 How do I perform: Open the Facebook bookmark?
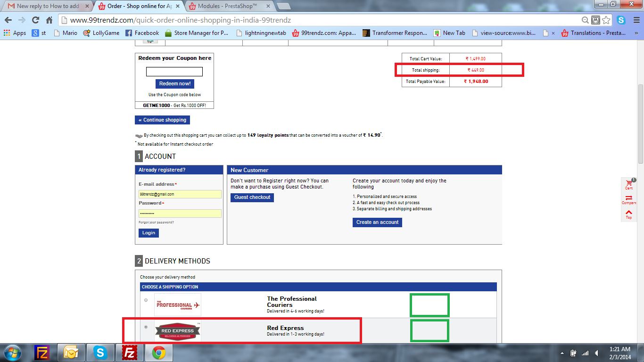coord(142,33)
